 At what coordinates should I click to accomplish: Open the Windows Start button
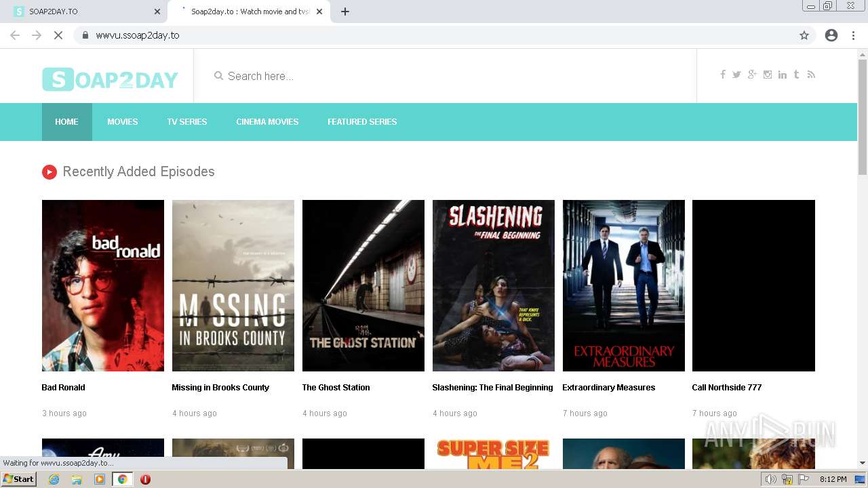point(18,479)
